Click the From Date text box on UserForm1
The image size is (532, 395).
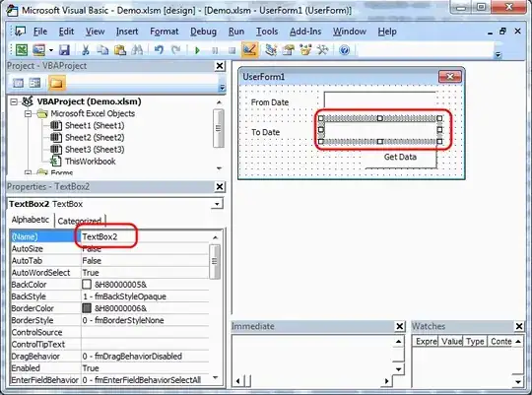tap(380, 99)
